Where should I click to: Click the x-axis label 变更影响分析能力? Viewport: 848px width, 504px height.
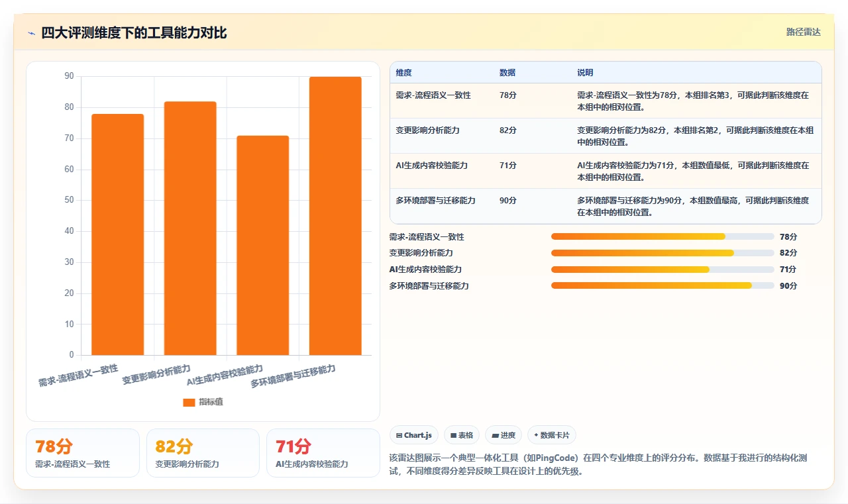156,375
